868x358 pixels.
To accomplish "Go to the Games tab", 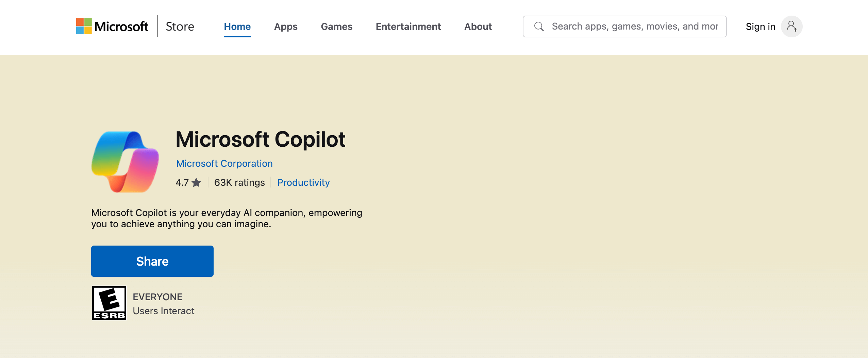I will click(x=336, y=26).
